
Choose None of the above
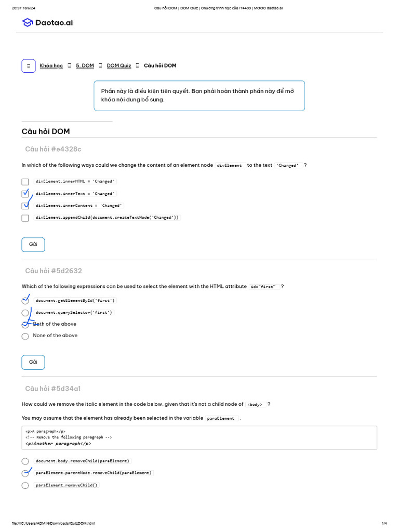click(x=25, y=336)
